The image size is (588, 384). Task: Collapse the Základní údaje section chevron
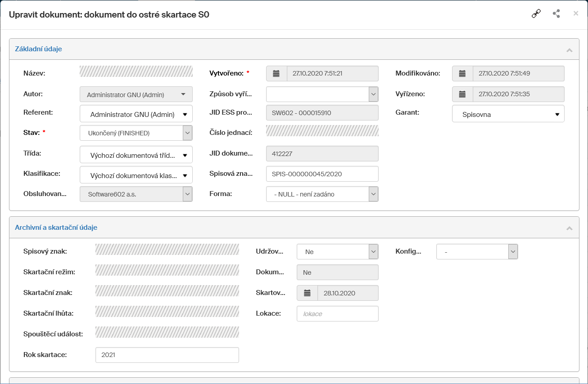coord(569,49)
